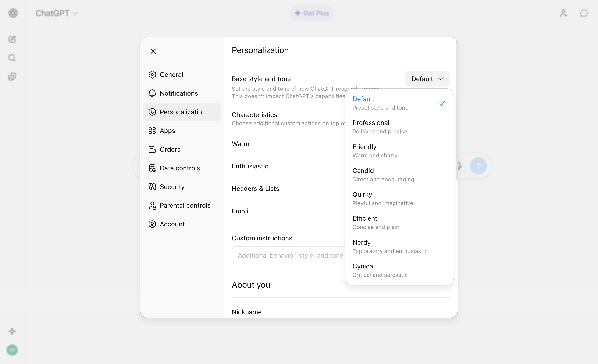Open the Notifications settings tab
Screen dimensions: 598x364
coord(182,93)
